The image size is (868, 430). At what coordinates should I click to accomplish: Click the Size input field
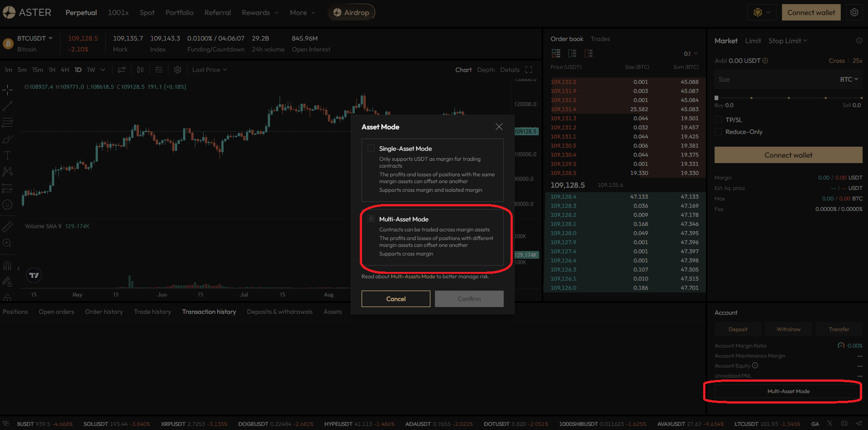(774, 79)
